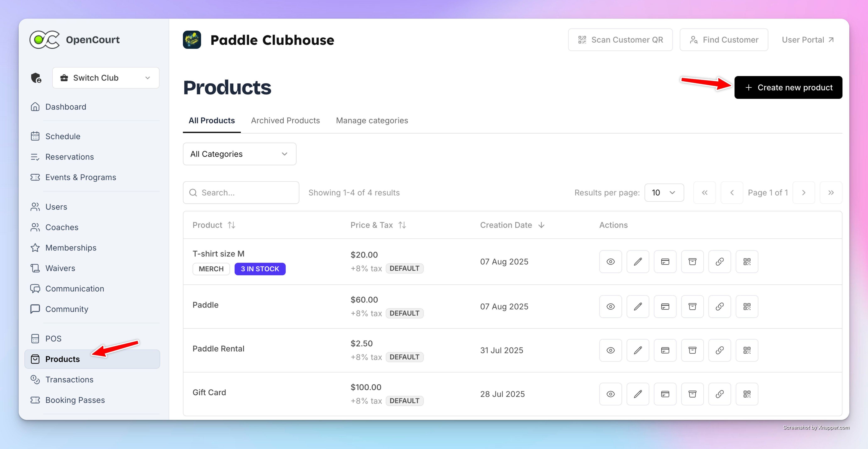Image resolution: width=868 pixels, height=449 pixels.
Task: Open Transactions from the sidebar
Action: [92, 380]
